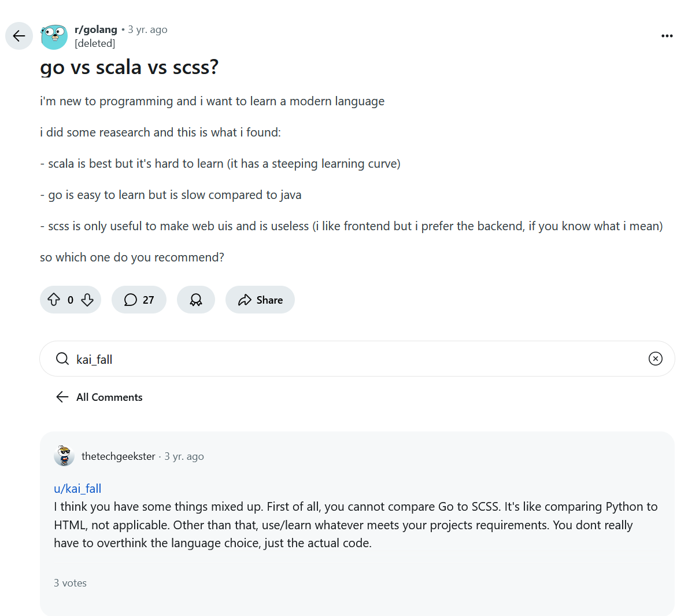Clear the kai_fall search text
The image size is (688, 616).
[x=655, y=359]
